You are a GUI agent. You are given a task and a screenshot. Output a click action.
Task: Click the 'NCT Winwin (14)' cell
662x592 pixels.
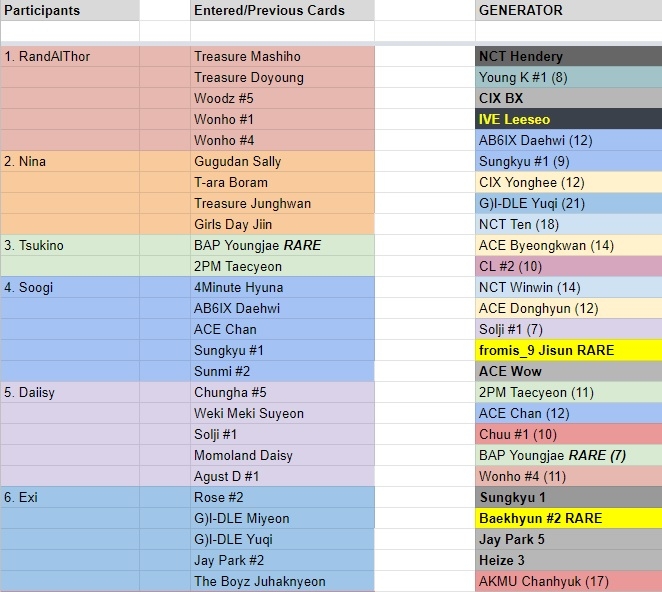pyautogui.click(x=568, y=287)
